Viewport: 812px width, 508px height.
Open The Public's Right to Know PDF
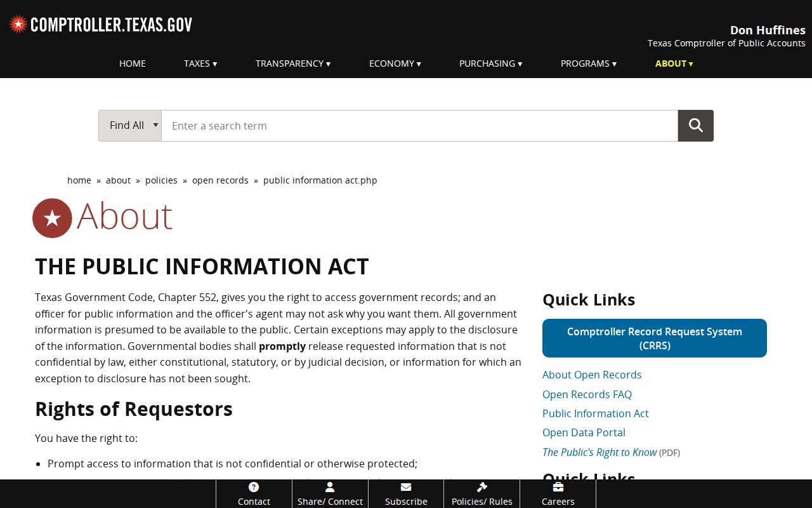click(x=599, y=452)
